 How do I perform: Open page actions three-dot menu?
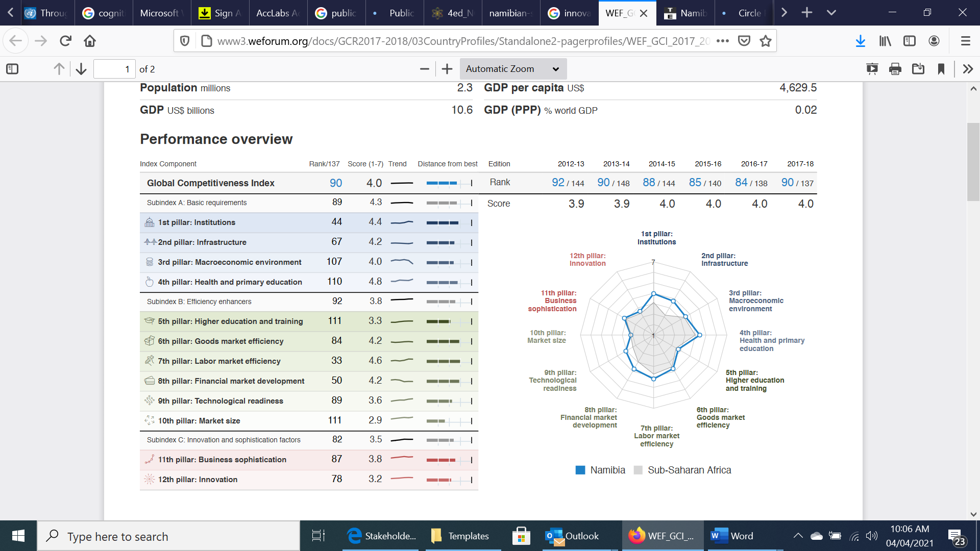pyautogui.click(x=723, y=41)
